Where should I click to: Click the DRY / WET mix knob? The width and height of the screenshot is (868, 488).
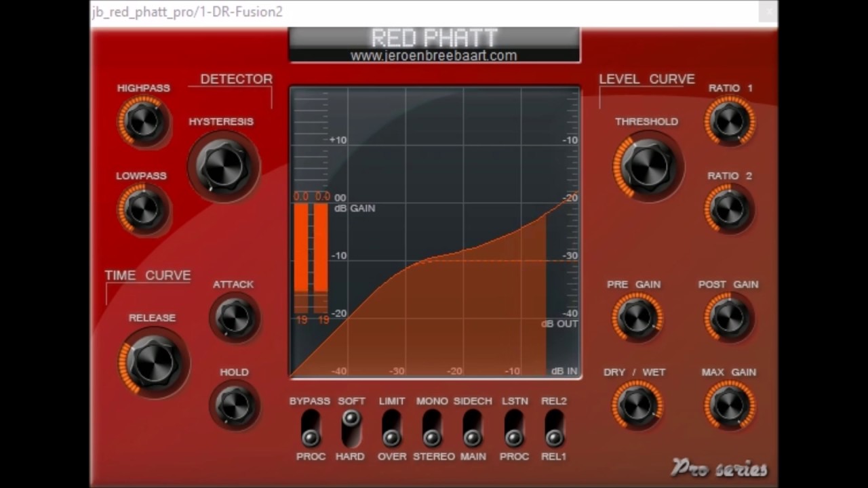(x=637, y=405)
